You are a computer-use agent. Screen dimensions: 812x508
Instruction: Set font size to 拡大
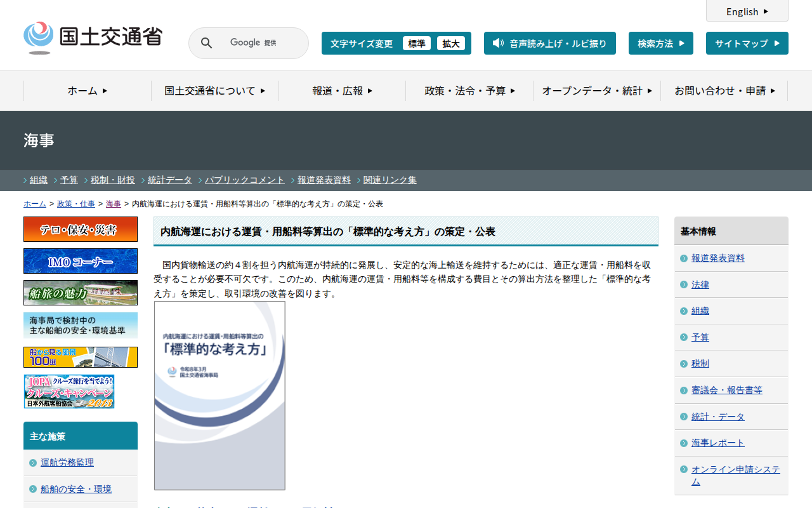click(451, 43)
